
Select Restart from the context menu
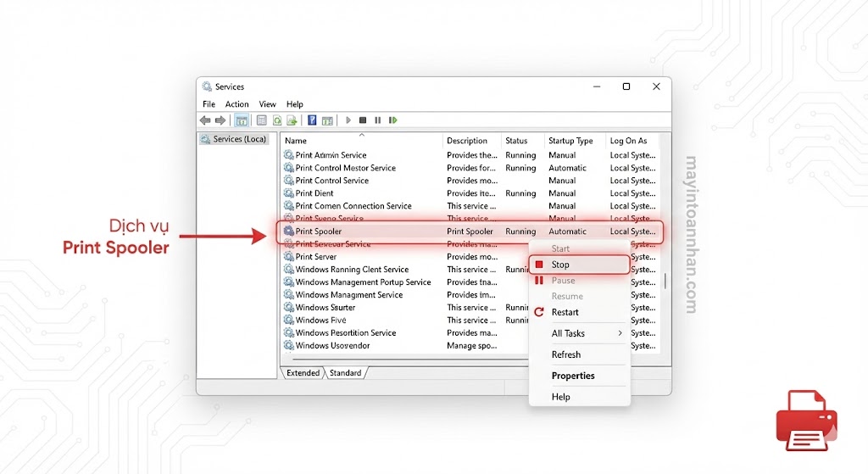(565, 312)
